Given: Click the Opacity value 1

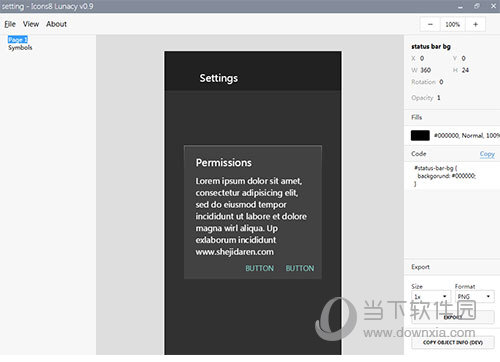Looking at the screenshot, I should click(439, 98).
